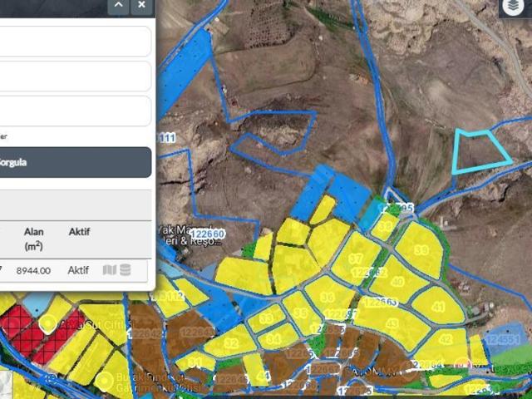Viewport: 532px width, 399px height.
Task: Click the 122660 label on the map
Action: pos(207,234)
